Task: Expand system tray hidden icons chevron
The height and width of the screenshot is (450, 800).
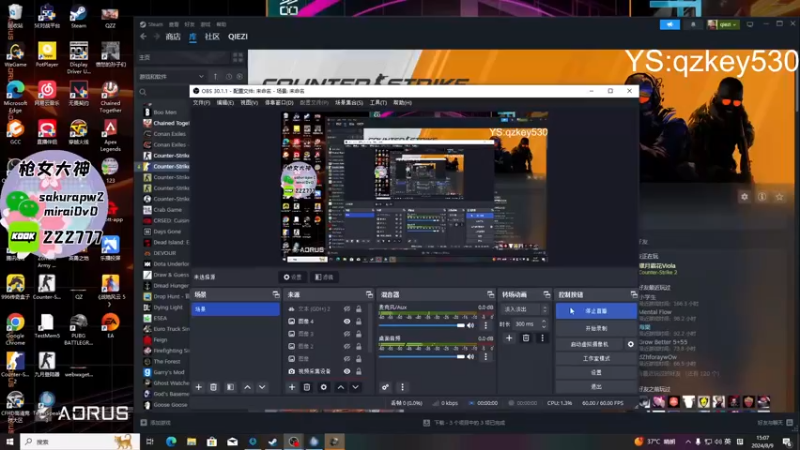Action: pos(688,441)
